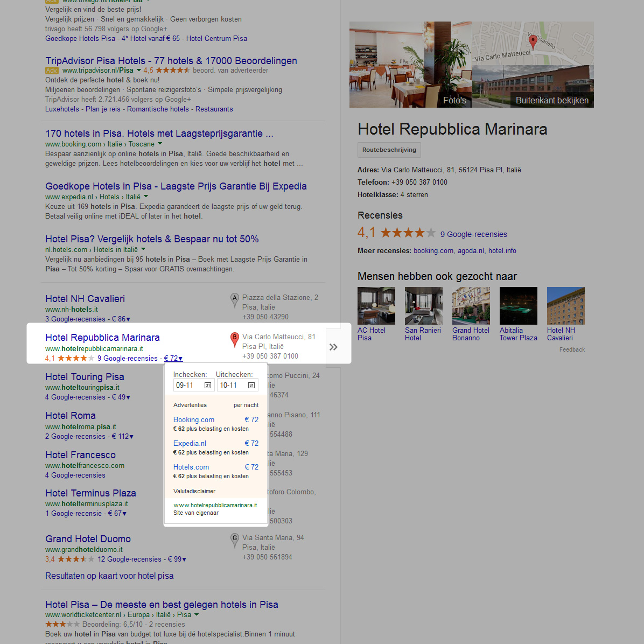The image size is (644, 644).
Task: Open the Valutadisclaimer link
Action: (194, 491)
